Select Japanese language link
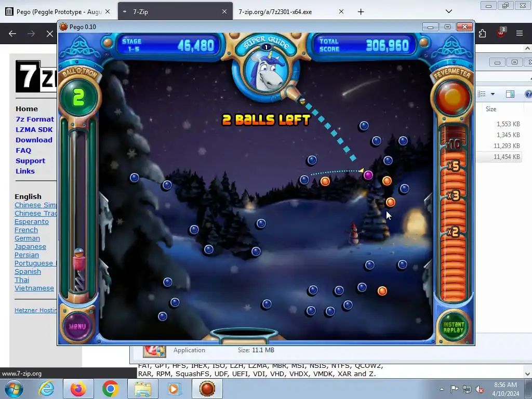 point(30,247)
